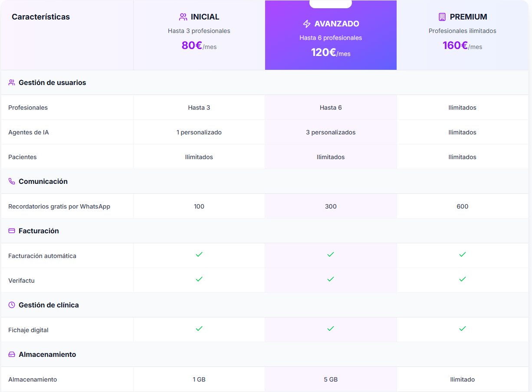Screen dimensions: 532x392
Task: Click the users icon beside INICIAL
Action: (183, 17)
